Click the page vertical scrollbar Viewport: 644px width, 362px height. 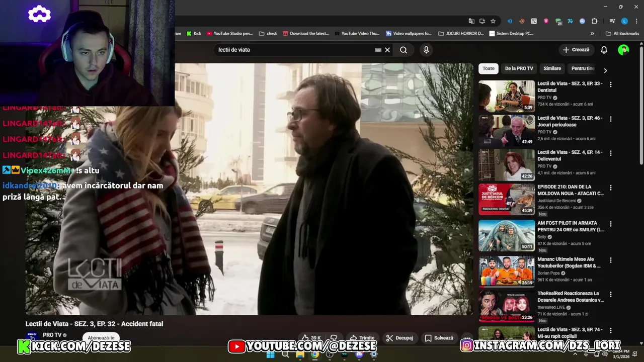(x=641, y=106)
